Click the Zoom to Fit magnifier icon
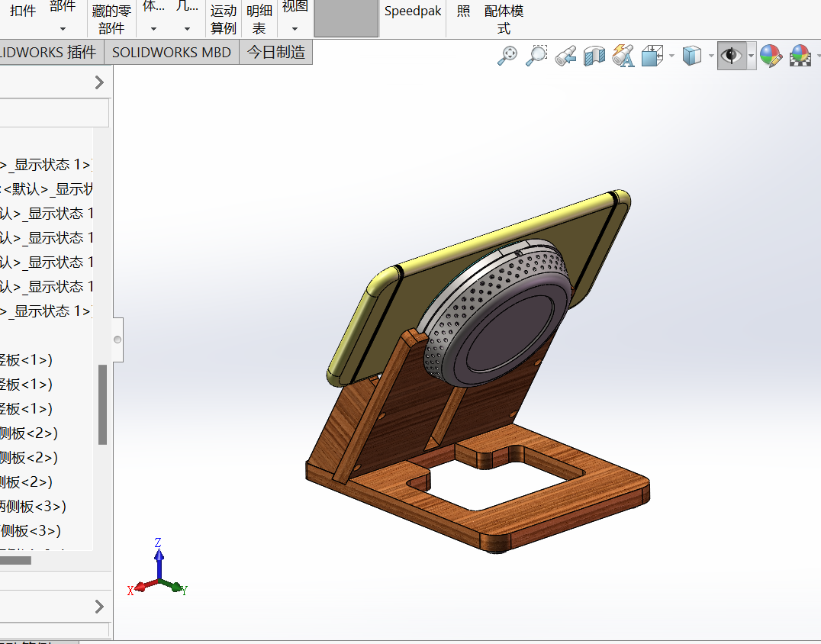This screenshot has width=821, height=644. (x=507, y=56)
